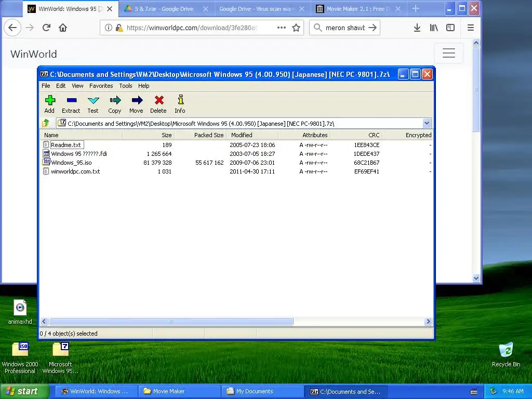Toggle the Firefox sidebar icon
The image size is (532, 399).
(450, 28)
